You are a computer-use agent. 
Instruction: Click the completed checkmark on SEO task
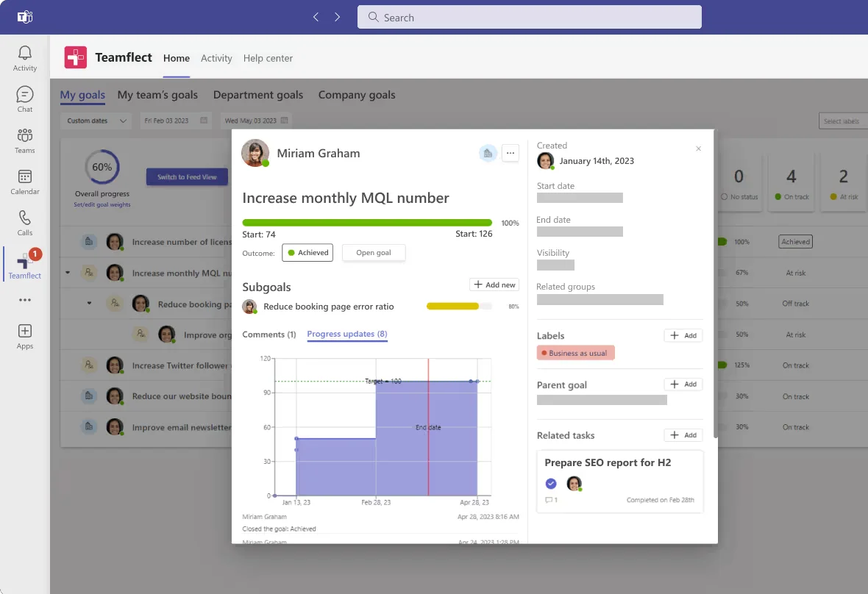[x=551, y=484]
